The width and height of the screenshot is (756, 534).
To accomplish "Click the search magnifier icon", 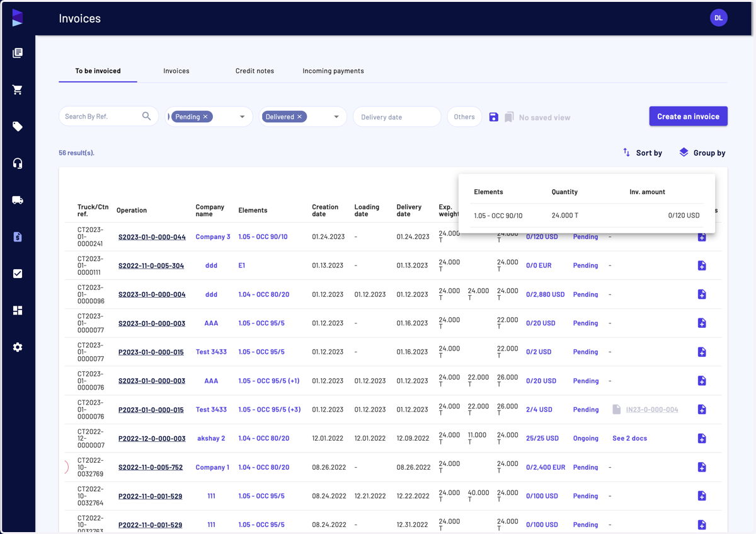I will tap(147, 116).
